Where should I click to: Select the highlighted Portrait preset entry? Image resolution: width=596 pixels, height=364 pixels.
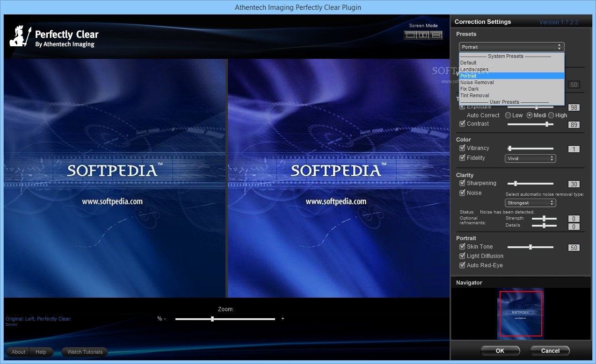tap(512, 76)
